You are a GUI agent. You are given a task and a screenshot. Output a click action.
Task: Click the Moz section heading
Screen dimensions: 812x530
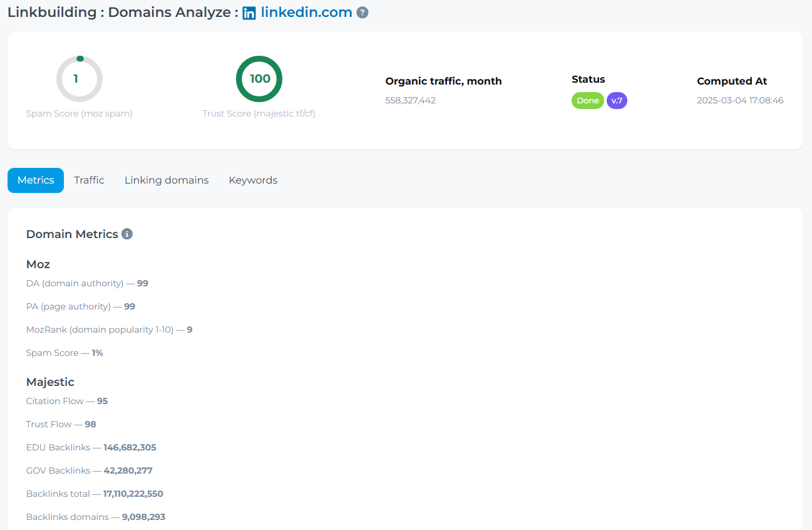tap(38, 264)
